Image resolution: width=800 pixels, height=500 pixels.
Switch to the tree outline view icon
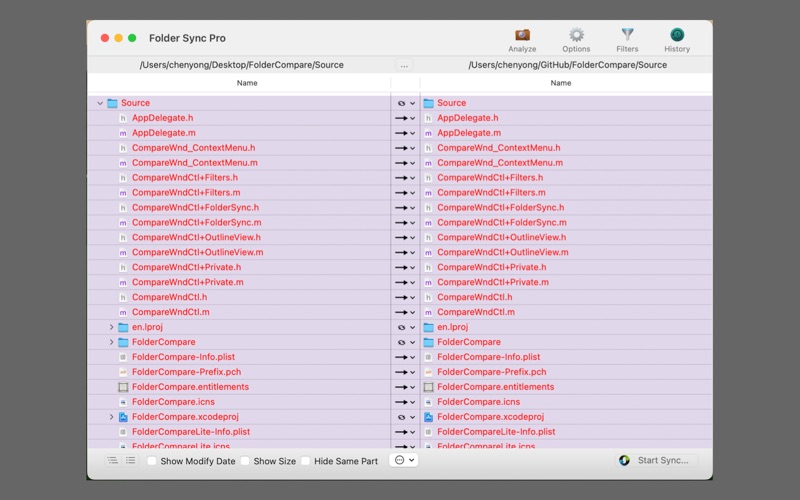112,460
